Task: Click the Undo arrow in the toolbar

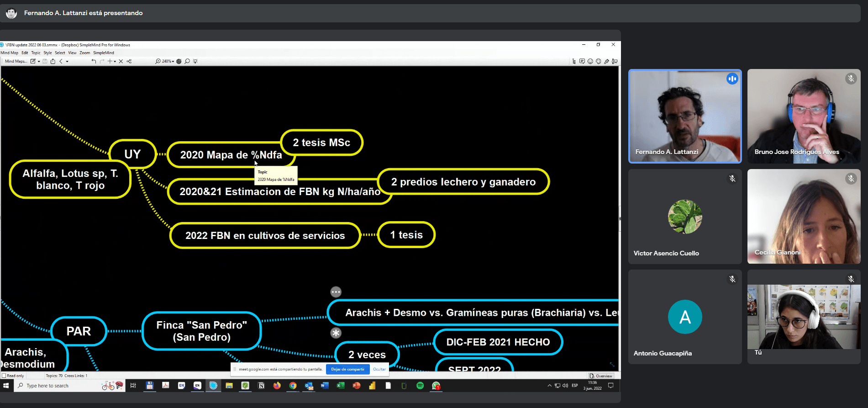Action: (x=94, y=61)
